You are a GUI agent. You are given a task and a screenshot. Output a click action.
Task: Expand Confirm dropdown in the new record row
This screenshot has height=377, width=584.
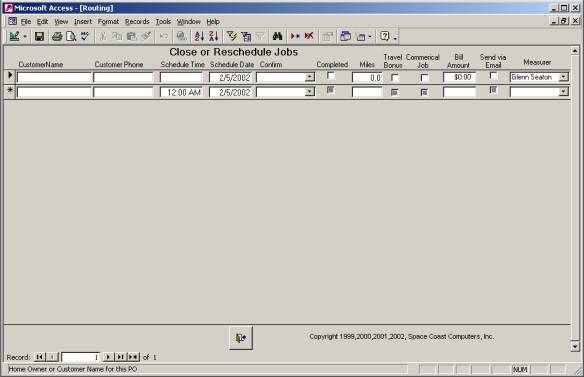(310, 92)
